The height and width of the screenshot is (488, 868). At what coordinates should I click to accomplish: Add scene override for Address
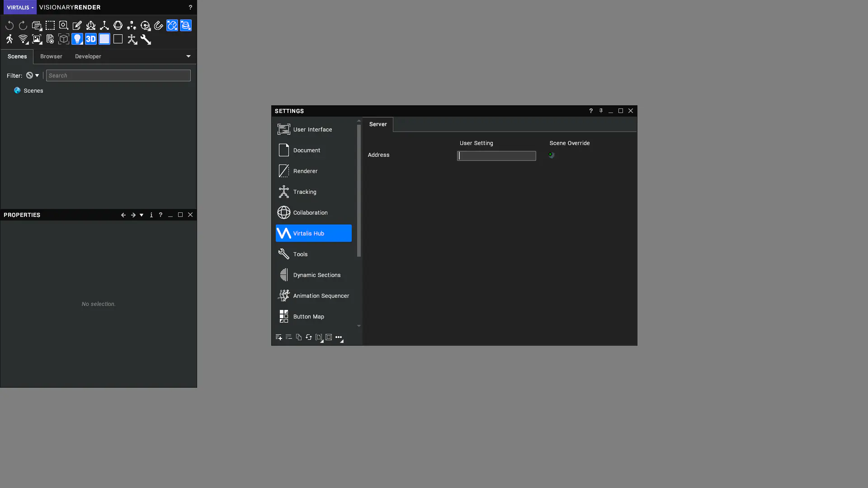click(x=551, y=155)
